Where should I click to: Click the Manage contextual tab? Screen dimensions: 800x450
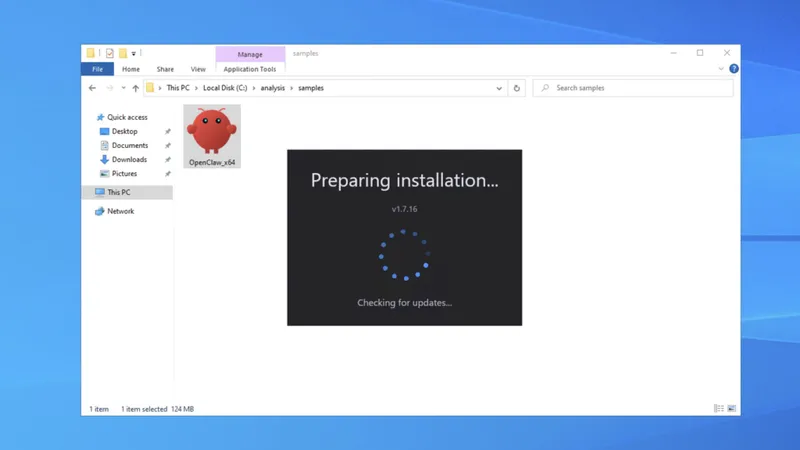click(250, 54)
